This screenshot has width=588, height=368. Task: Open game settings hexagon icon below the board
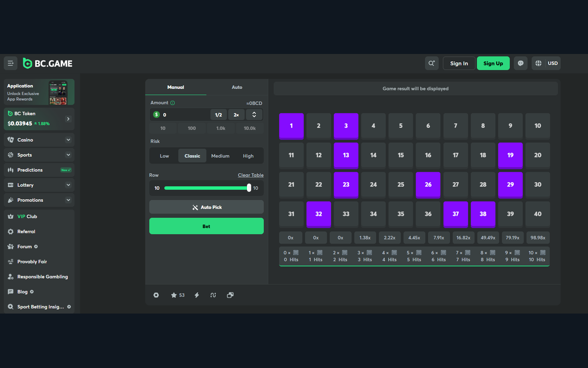pyautogui.click(x=156, y=295)
